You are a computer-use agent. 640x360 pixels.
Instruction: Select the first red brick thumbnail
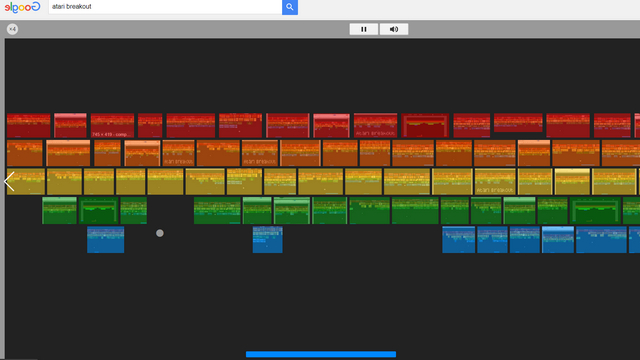29,125
